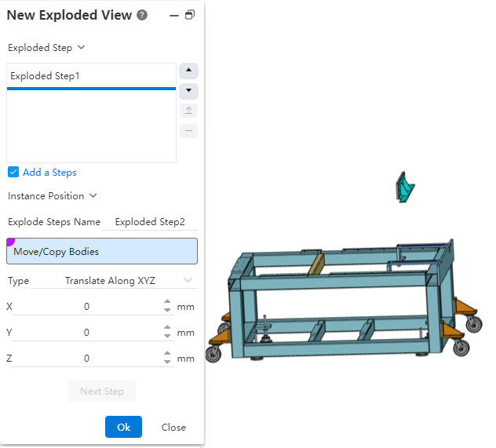This screenshot has height=448, width=496.
Task: Move the selected step up with the up arrow
Action: (x=188, y=70)
